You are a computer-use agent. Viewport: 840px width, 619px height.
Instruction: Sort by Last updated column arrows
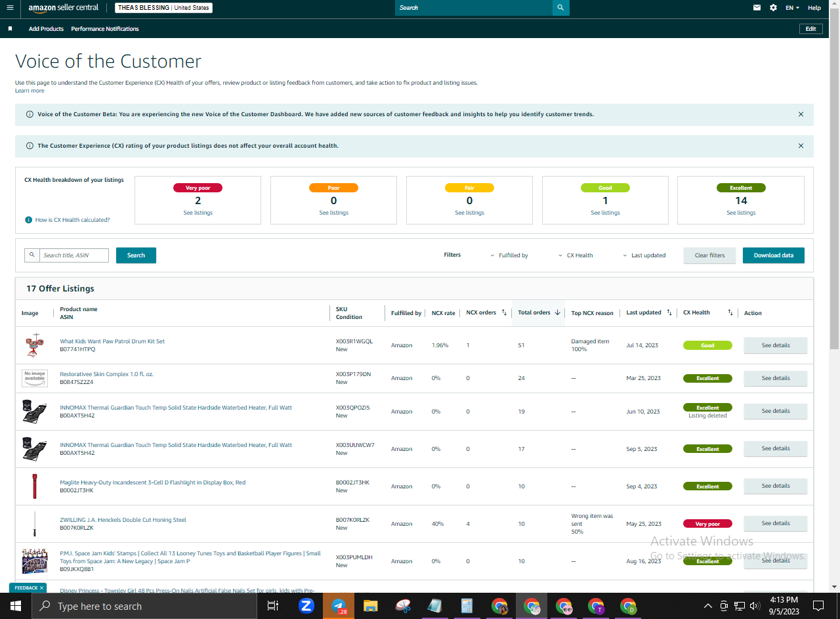tap(669, 312)
